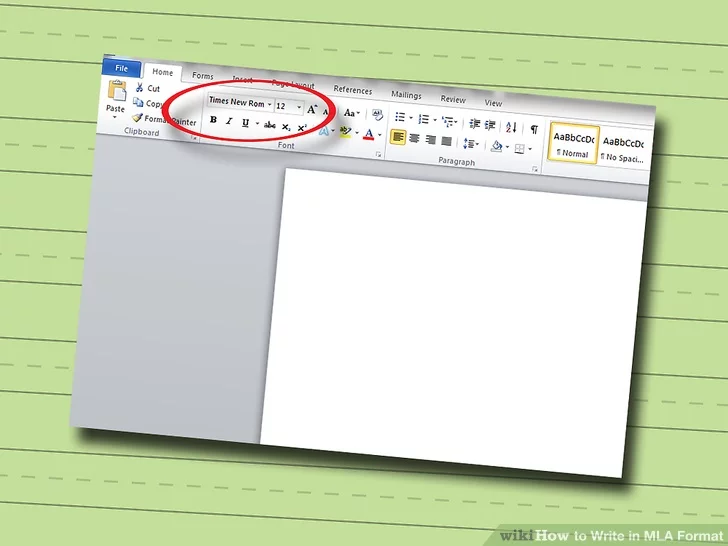Apply the No Spacing style
Screen dimensions: 728x546
[x=623, y=150]
